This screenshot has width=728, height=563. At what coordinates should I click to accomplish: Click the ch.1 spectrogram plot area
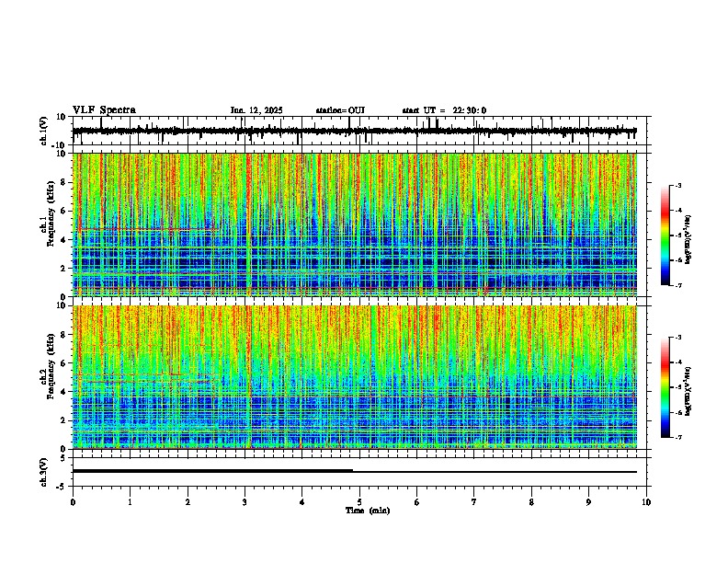pyautogui.click(x=354, y=224)
